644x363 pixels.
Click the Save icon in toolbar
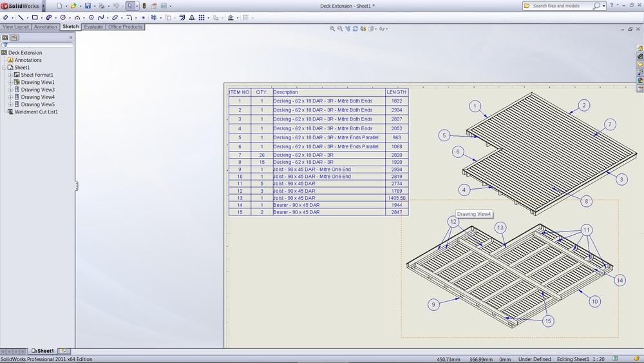pos(88,6)
